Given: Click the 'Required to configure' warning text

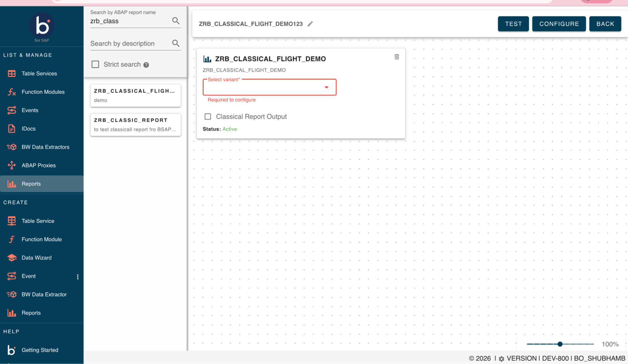Looking at the screenshot, I should pos(232,100).
